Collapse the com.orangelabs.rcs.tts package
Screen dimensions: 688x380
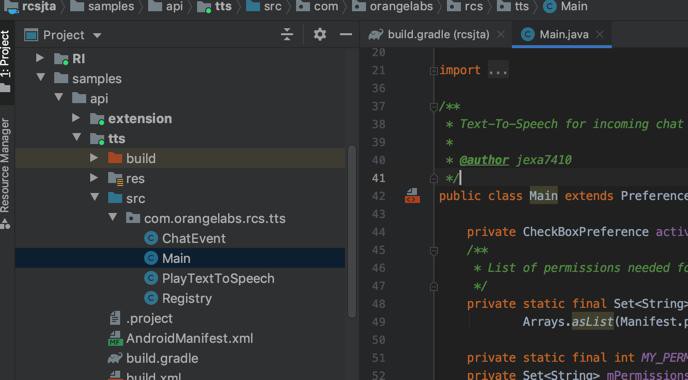pyautogui.click(x=113, y=218)
